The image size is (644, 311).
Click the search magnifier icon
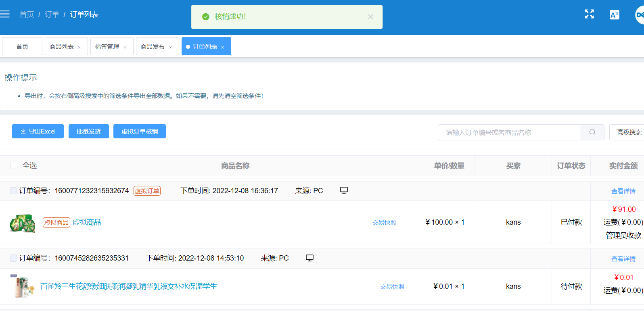tap(592, 132)
